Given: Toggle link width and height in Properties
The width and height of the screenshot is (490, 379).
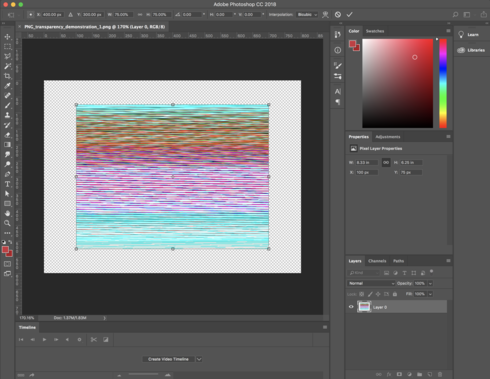Looking at the screenshot, I should (386, 163).
